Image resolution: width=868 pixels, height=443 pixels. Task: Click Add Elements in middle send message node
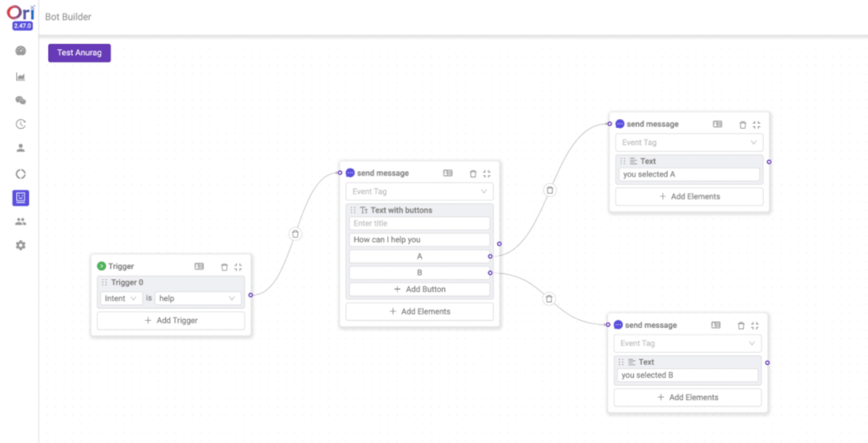tap(419, 311)
